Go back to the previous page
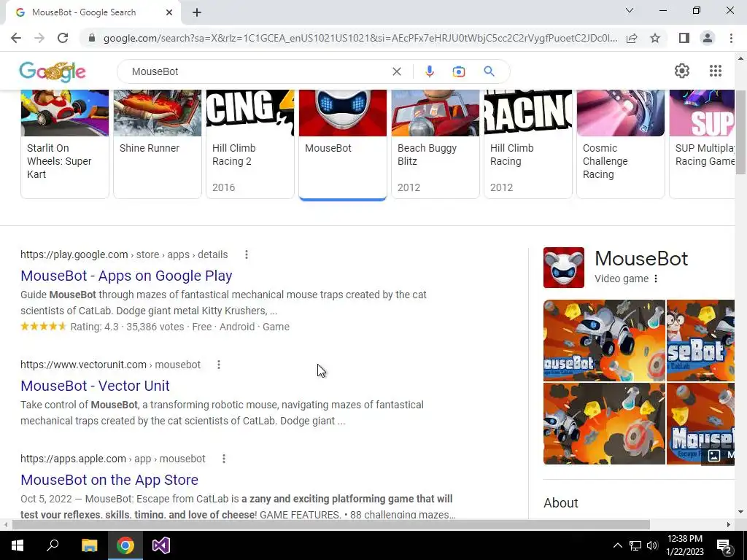The width and height of the screenshot is (747, 560). [x=16, y=38]
